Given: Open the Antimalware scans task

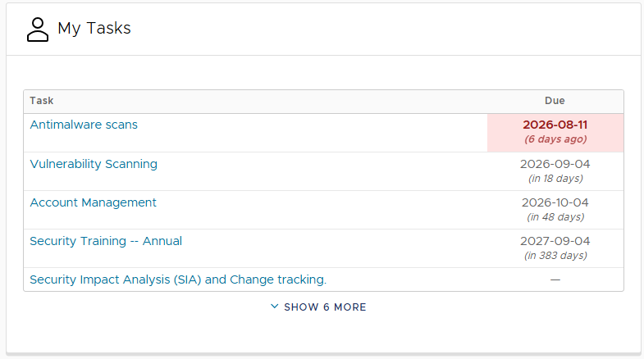Looking at the screenshot, I should coord(84,125).
